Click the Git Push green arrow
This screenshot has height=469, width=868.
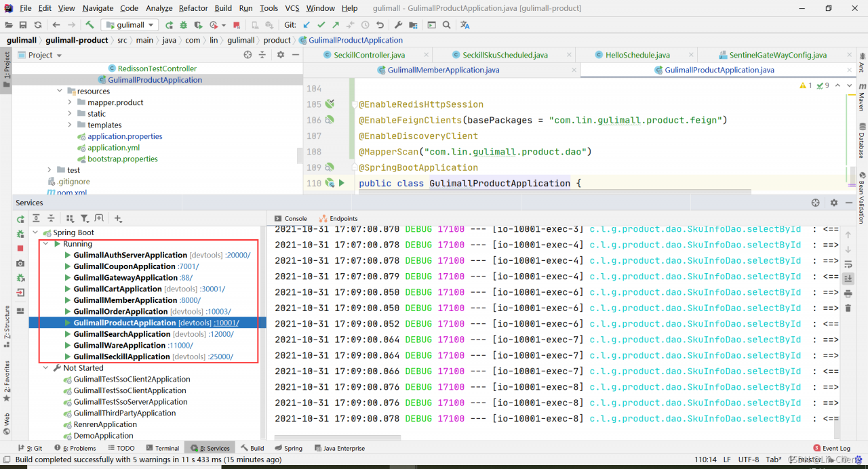(336, 25)
